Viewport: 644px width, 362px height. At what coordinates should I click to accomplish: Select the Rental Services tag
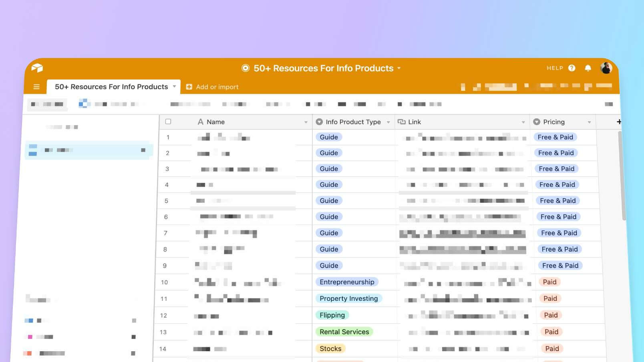click(x=344, y=332)
